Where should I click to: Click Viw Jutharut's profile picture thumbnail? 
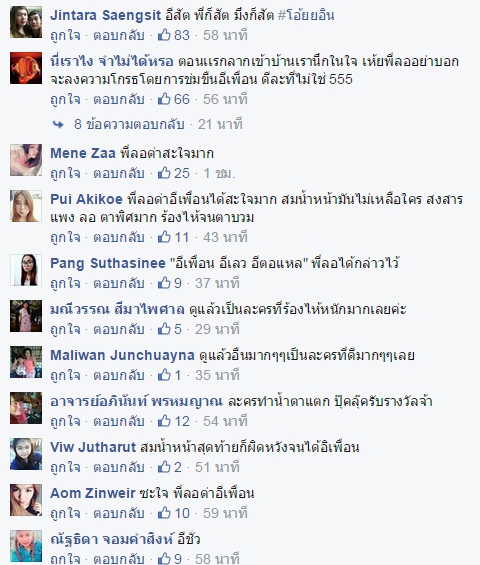26,454
